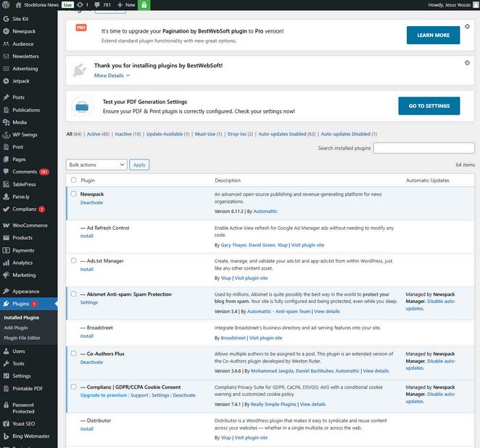Dismiss the Pagination Pro upgrade notice
This screenshot has height=448, width=480.
[467, 27]
